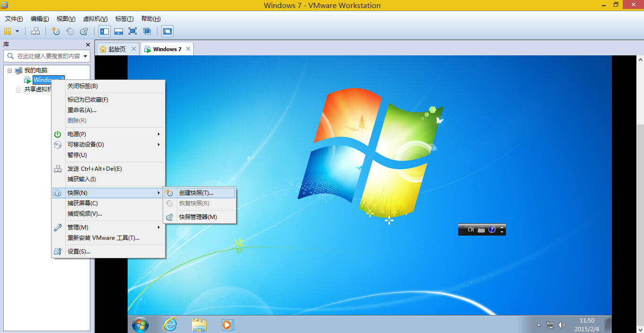Open the 文件(F) menu
Screen dimensions: 644x333
[14, 19]
